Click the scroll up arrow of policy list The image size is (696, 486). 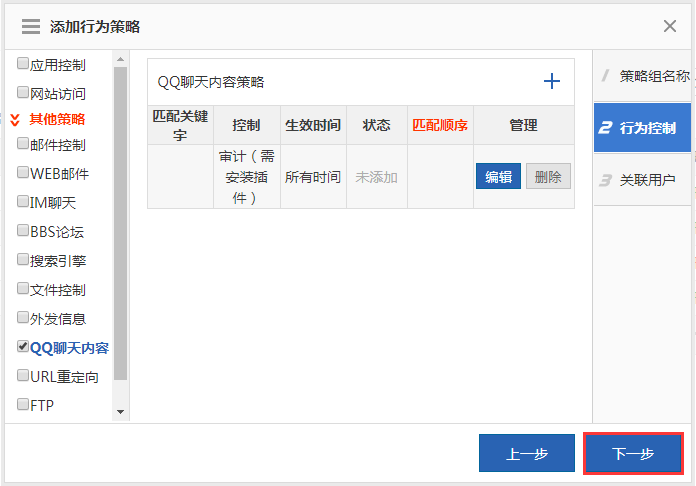(120, 59)
